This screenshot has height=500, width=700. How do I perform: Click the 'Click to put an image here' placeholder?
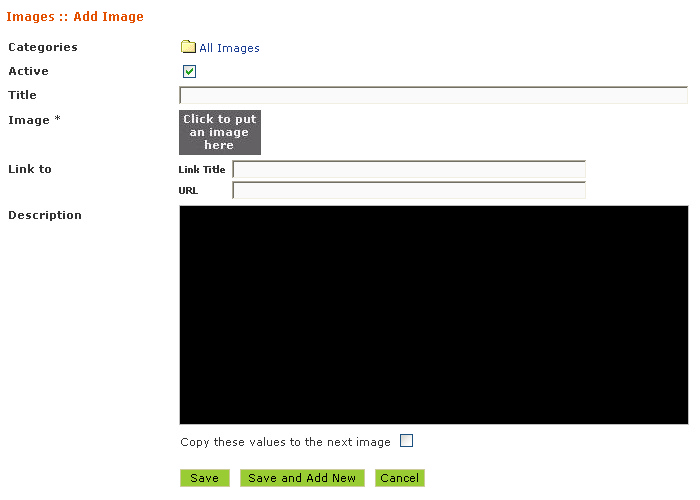coord(220,132)
